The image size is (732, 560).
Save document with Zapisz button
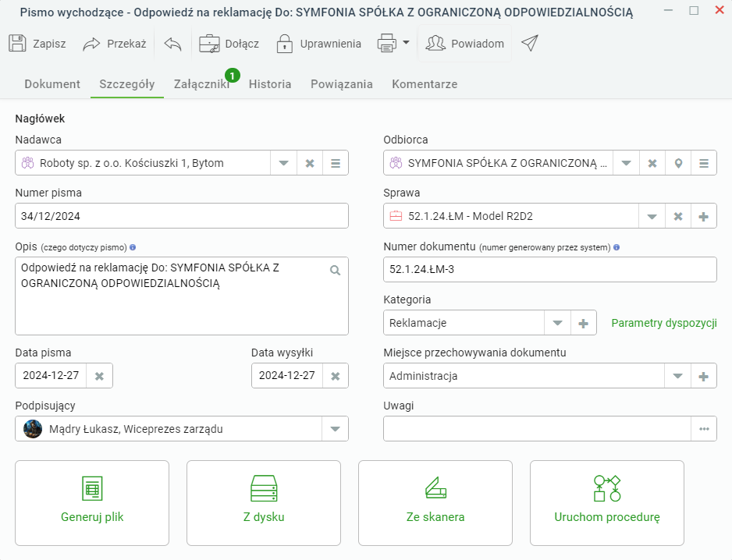(37, 44)
